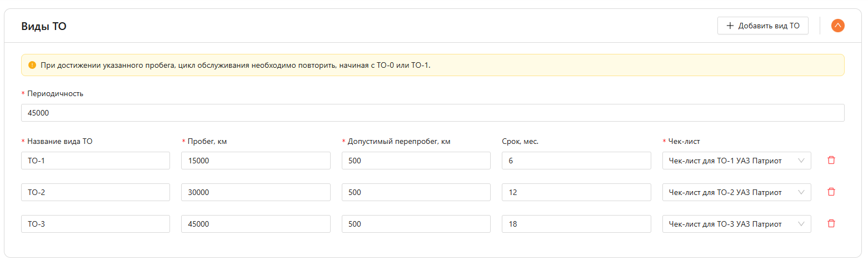Focus the ТО-1 name field
The width and height of the screenshot is (868, 260).
click(96, 161)
